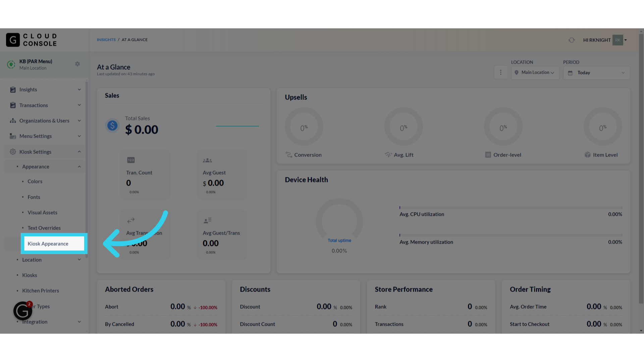Image resolution: width=644 pixels, height=362 pixels.
Task: Click the Kiosk Settings gear icon
Action: click(x=13, y=152)
